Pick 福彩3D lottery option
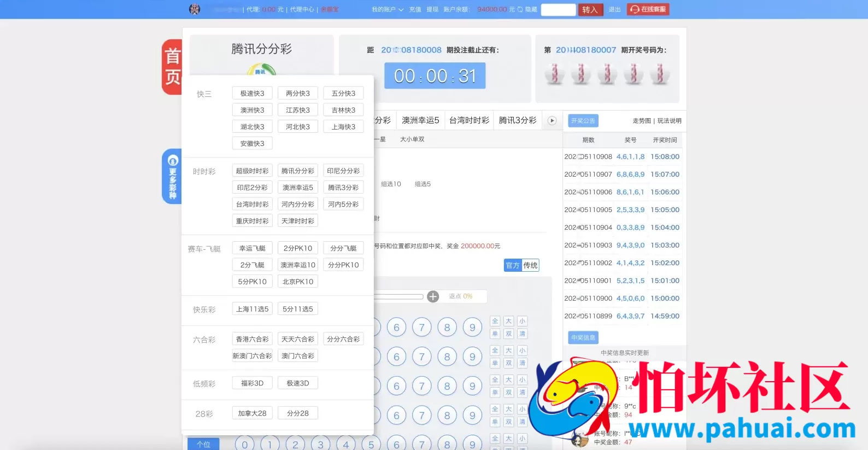The width and height of the screenshot is (868, 450). [x=252, y=383]
